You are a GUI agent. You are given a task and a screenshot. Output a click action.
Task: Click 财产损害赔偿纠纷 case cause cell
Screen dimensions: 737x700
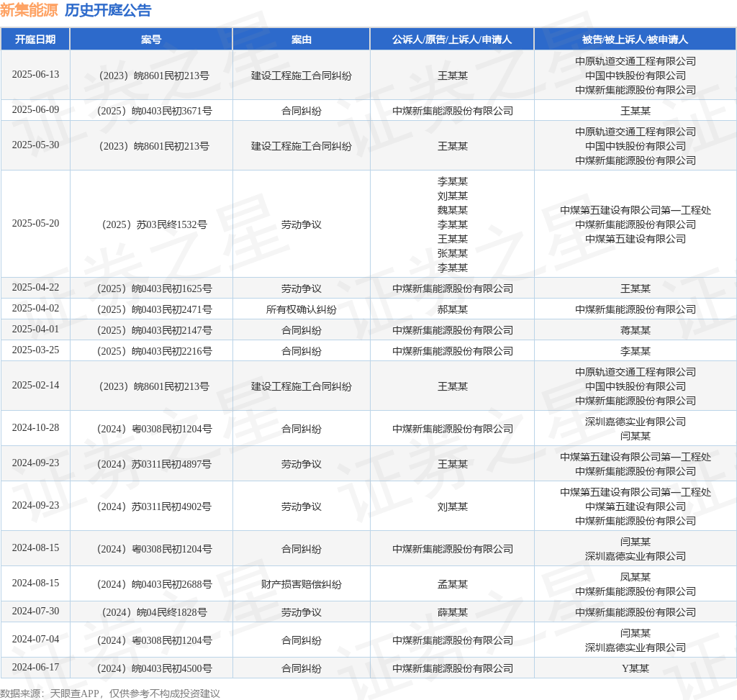[x=302, y=584]
